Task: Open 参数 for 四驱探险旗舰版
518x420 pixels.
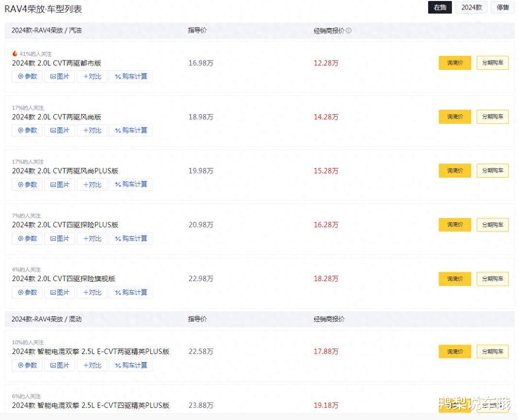Action: pyautogui.click(x=27, y=292)
